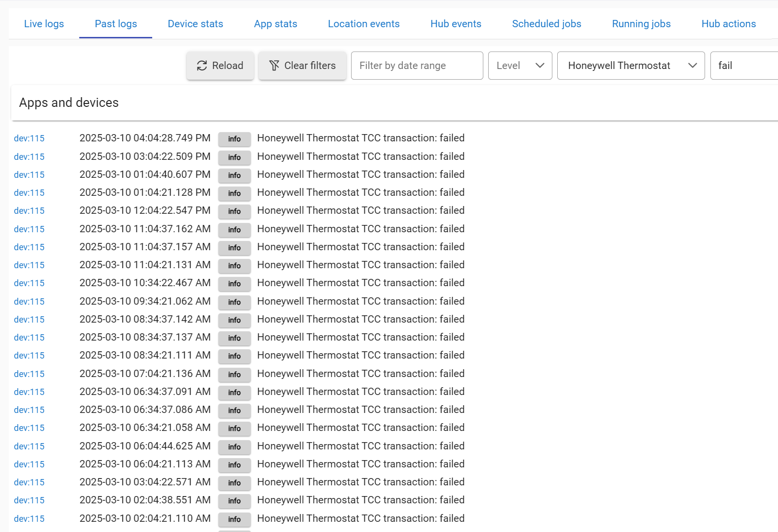Click info badge on 04:04:28.749 PM row
Screen dimensions: 778x532
click(234, 139)
